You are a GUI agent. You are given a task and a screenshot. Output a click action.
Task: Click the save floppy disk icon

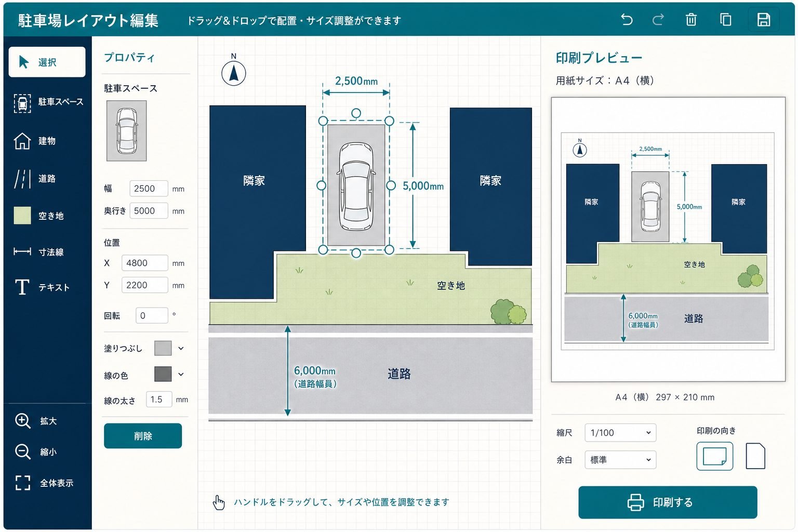point(763,20)
